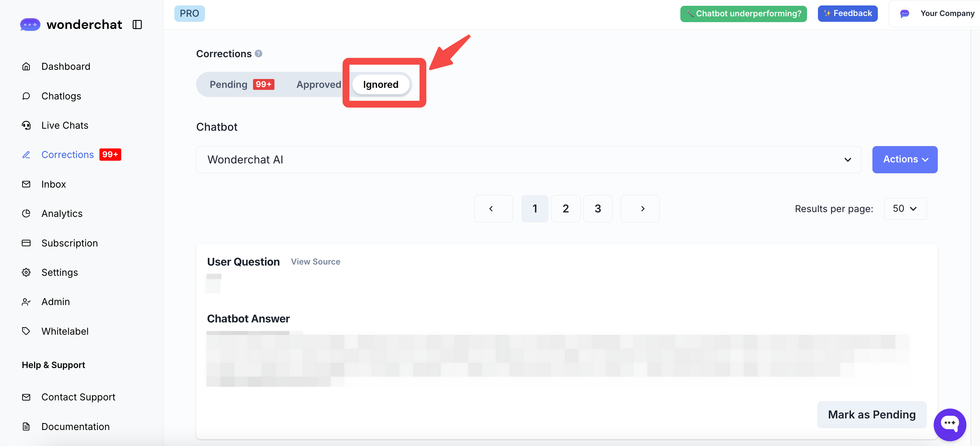Change results per page from 50
980x446 pixels.
(905, 209)
